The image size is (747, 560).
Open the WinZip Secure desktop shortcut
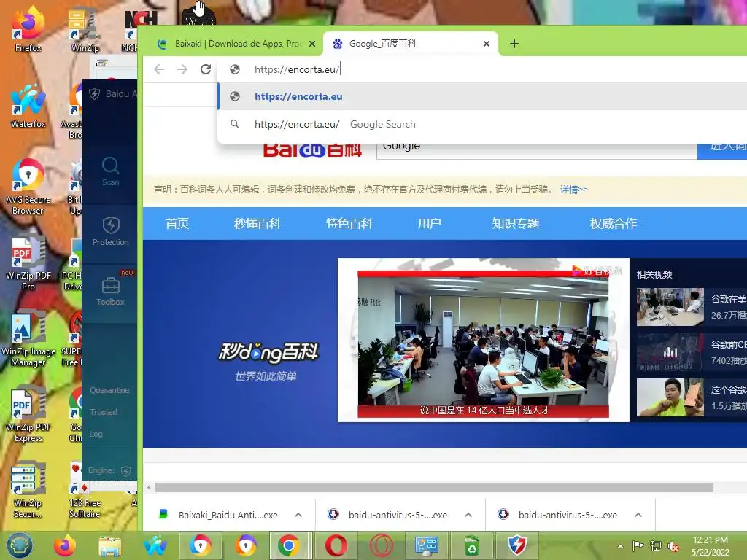click(x=28, y=491)
